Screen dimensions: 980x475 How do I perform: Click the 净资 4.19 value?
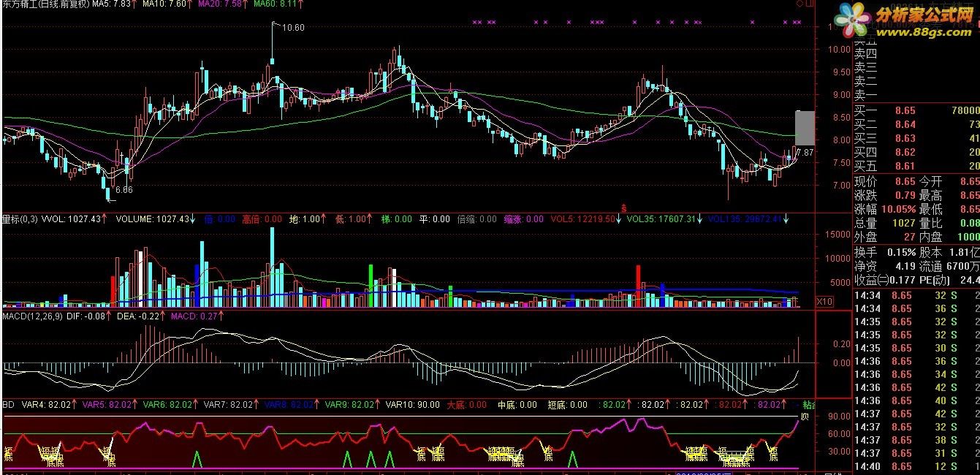905,266
